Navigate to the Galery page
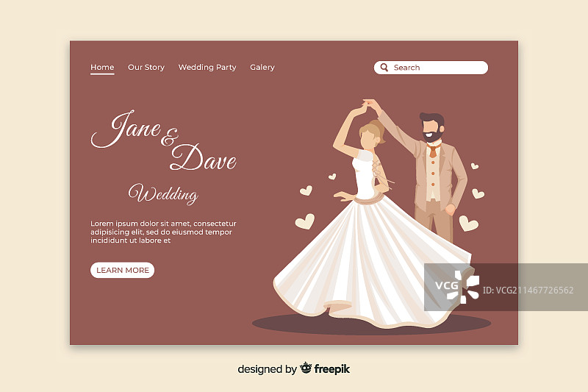The image size is (588, 392). coord(262,68)
